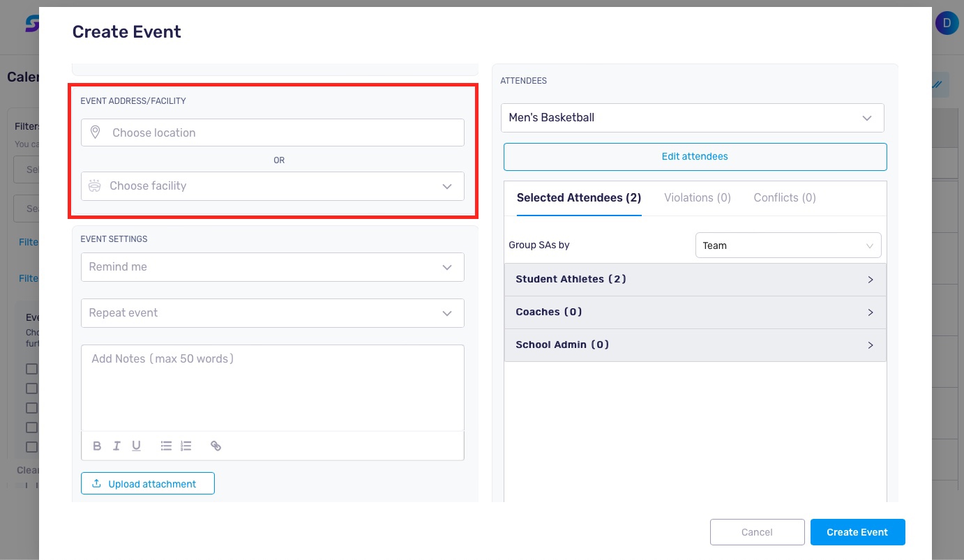
Task: Switch to Selected Attendees (2) tab
Action: coord(579,198)
